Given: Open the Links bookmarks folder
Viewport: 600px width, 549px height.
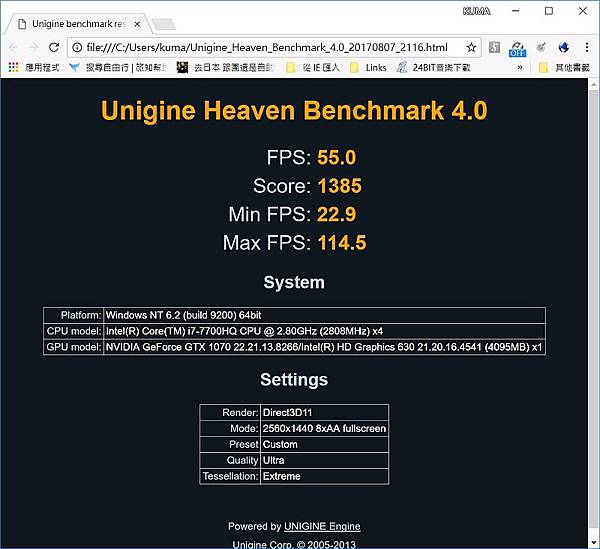Looking at the screenshot, I should 368,68.
